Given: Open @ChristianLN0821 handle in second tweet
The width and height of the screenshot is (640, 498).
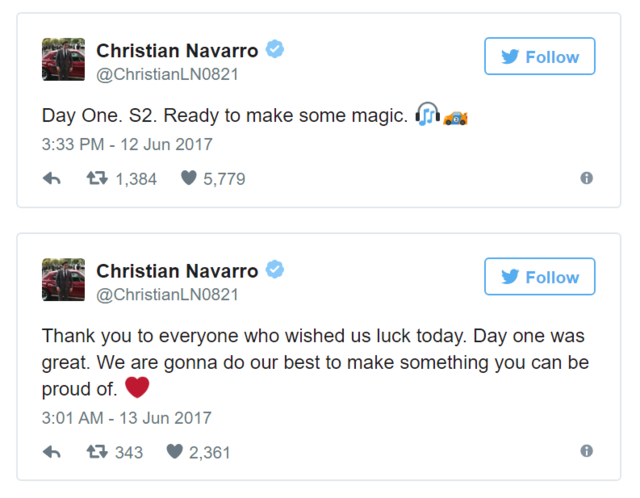Looking at the screenshot, I should tap(167, 294).
